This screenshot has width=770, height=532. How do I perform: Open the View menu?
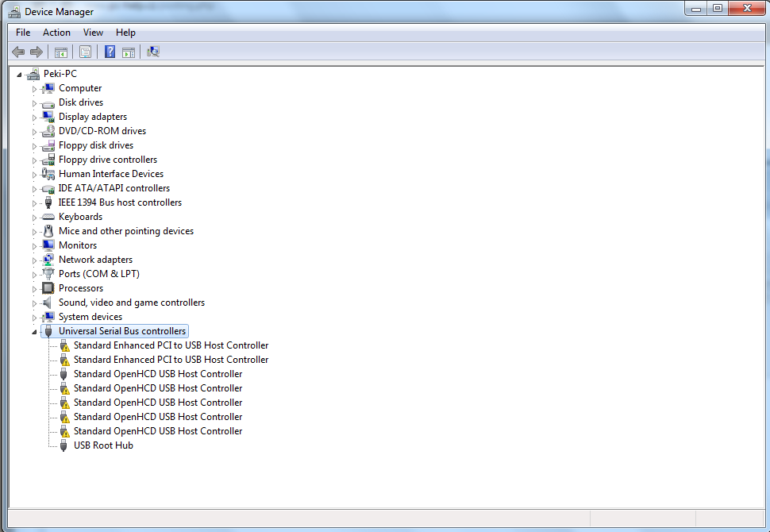point(93,33)
